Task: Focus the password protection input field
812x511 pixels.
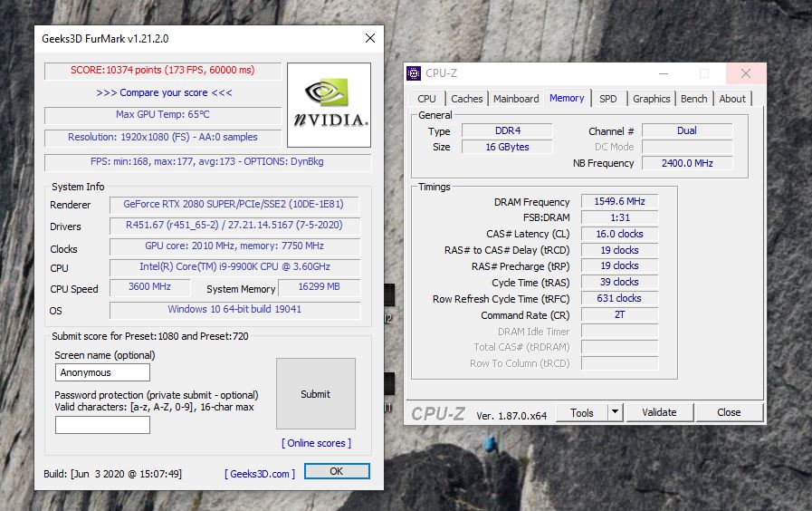Action: click(102, 425)
